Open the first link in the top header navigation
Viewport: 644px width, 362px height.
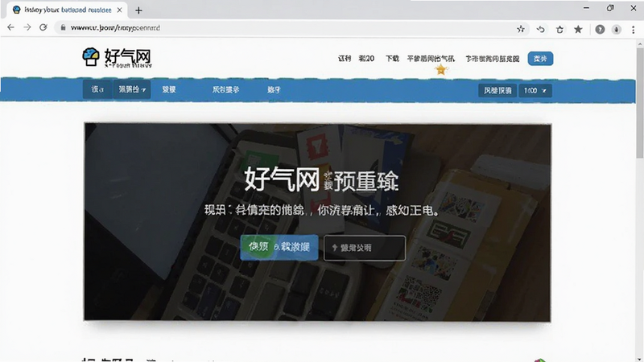tap(345, 59)
